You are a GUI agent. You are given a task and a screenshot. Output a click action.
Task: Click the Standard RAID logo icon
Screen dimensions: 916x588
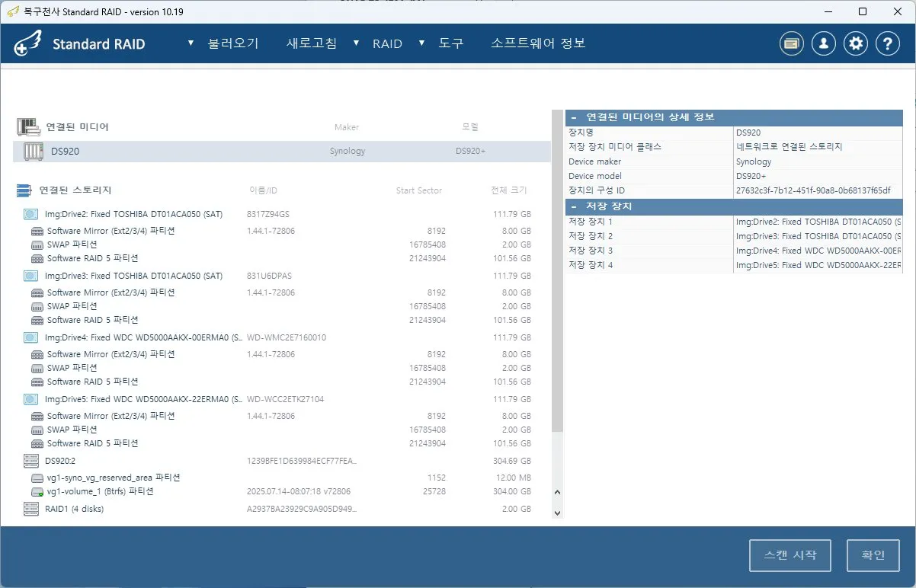click(28, 44)
